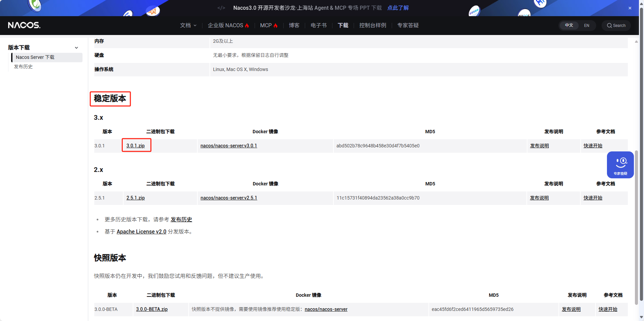Screen dimensions: 644x321
Task: Collapse the 版本下载 sidebar section
Action: click(x=76, y=47)
